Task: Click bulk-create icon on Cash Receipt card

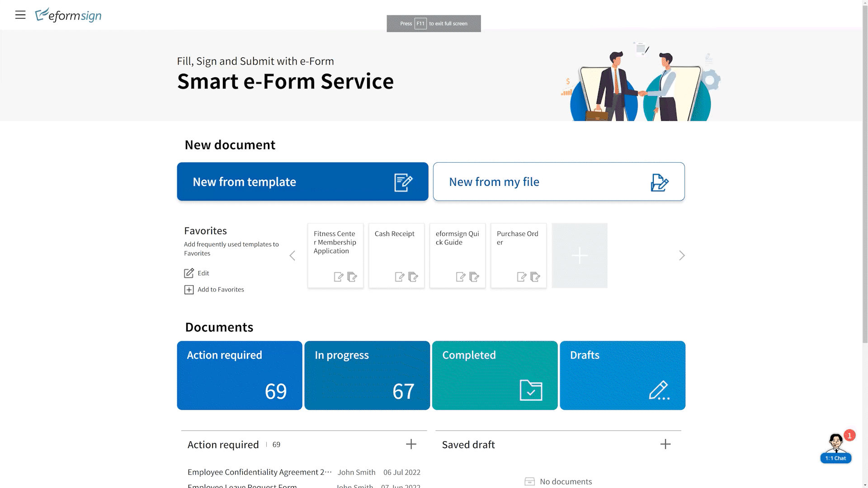Action: (x=413, y=277)
